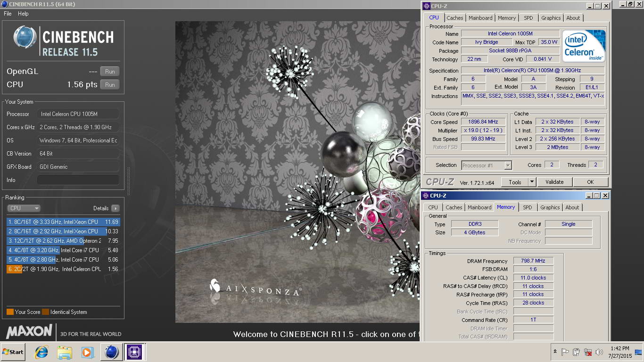This screenshot has height=362, width=644.
Task: Select ranking entry 2C/2T Intel Celeron
Action: (x=63, y=269)
